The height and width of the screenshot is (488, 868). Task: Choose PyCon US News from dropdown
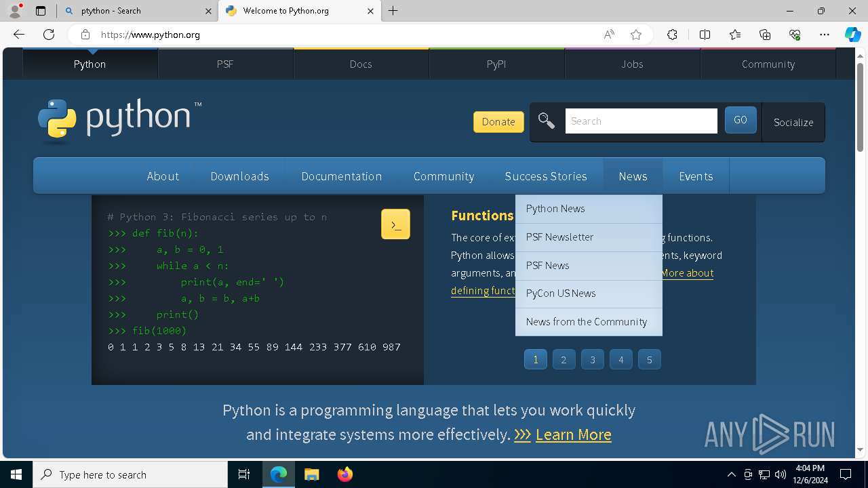[589, 293]
